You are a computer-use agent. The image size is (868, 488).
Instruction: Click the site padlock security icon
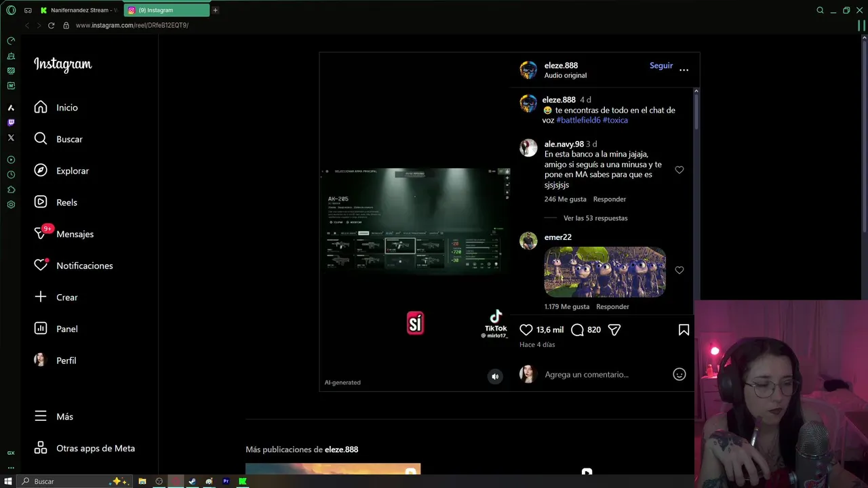(66, 25)
